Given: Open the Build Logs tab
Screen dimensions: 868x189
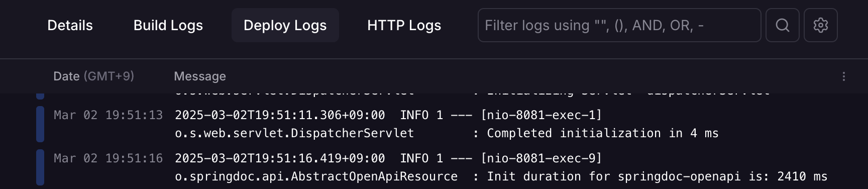Looking at the screenshot, I should pos(168,25).
